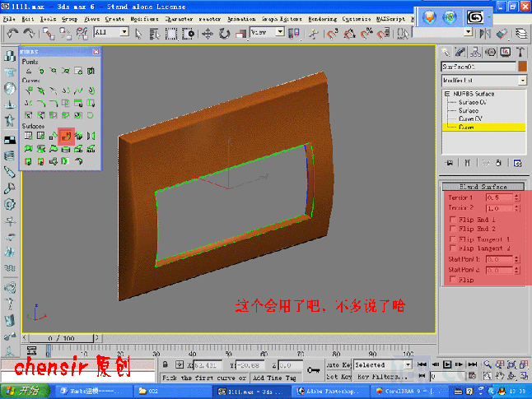Activate Bind to Space Warp tool
The height and width of the screenshot is (399, 532).
tap(82, 34)
